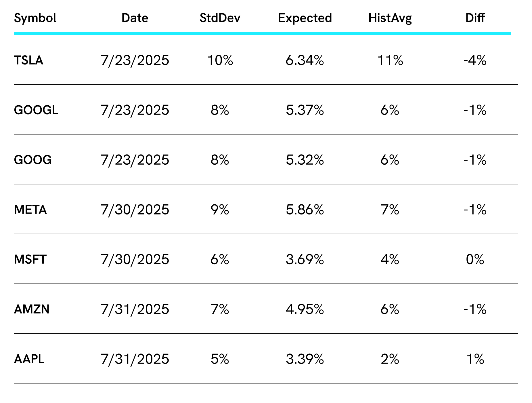Click the StdDev column header
Viewport: 532px width, 403px height.
click(x=220, y=18)
